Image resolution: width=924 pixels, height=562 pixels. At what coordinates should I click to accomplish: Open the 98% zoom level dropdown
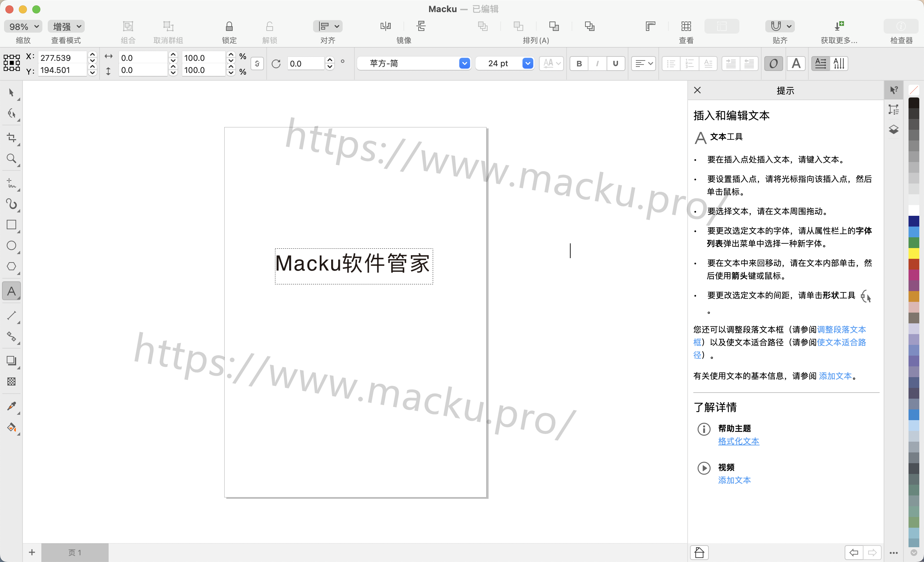pos(23,26)
